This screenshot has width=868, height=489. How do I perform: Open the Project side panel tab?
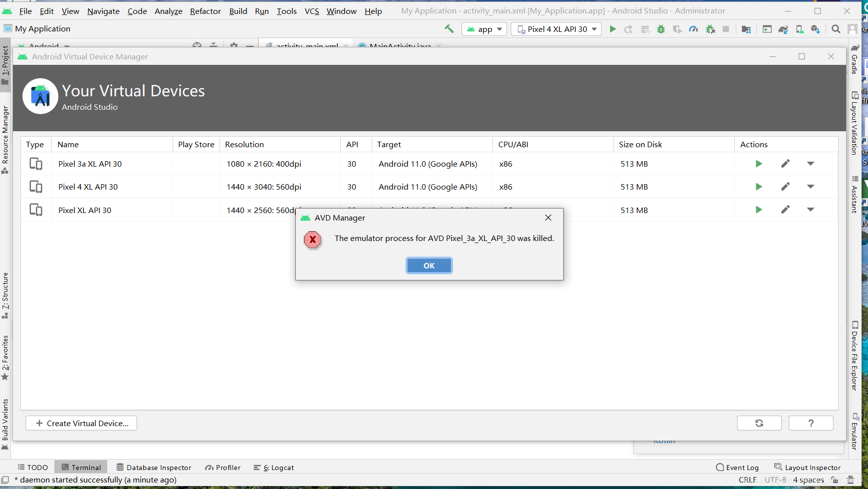[x=5, y=65]
